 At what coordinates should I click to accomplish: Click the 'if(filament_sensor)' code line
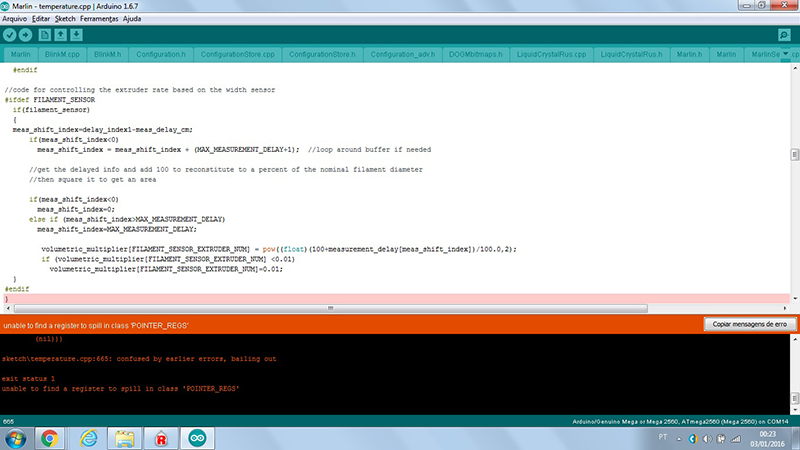coord(51,110)
